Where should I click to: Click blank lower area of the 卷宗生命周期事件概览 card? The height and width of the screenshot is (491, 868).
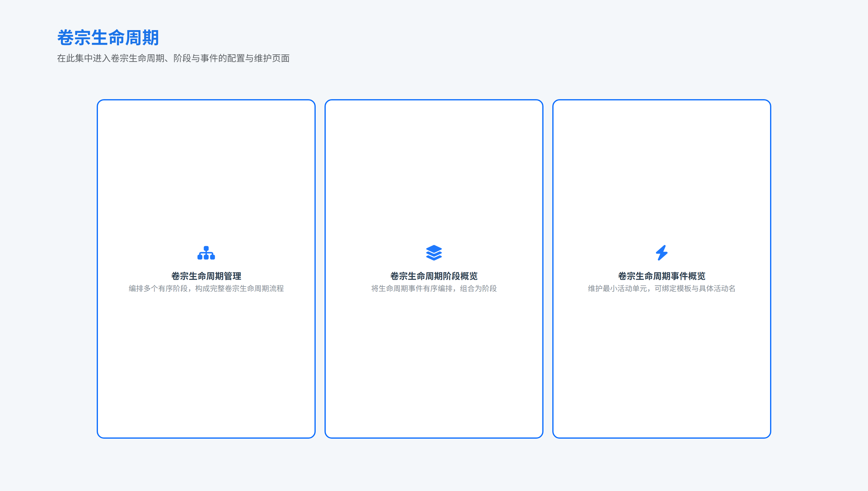click(661, 371)
